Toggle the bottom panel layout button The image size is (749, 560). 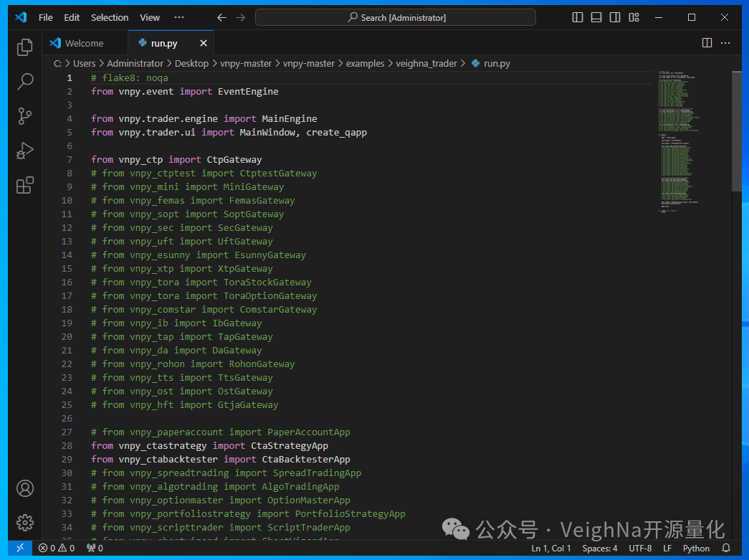pyautogui.click(x=596, y=17)
